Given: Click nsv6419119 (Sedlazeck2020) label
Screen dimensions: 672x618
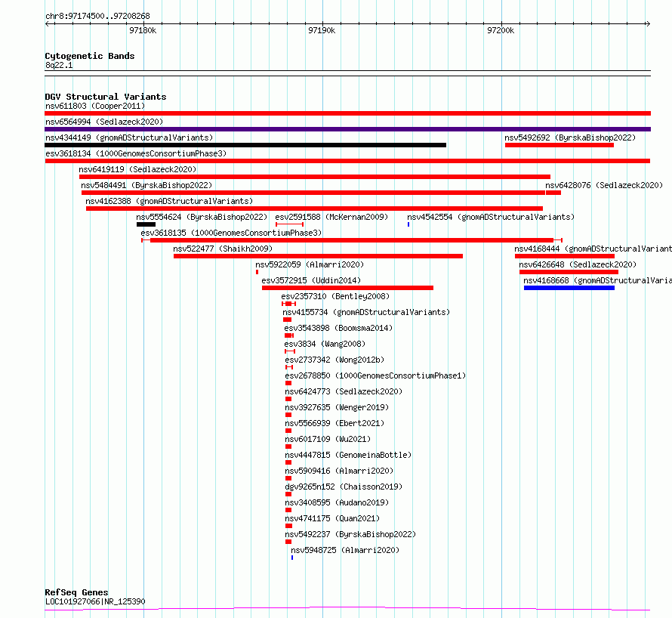Looking at the screenshot, I should [137, 169].
